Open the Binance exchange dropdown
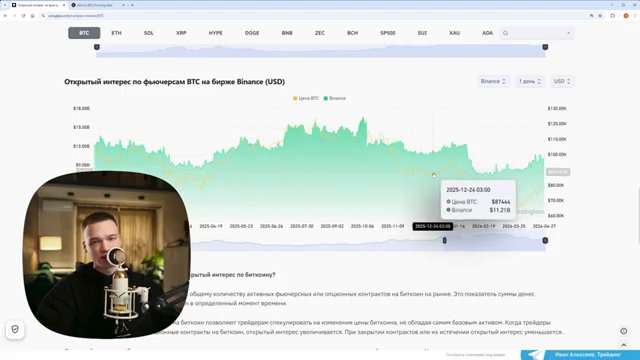The height and width of the screenshot is (360, 640). [x=493, y=81]
